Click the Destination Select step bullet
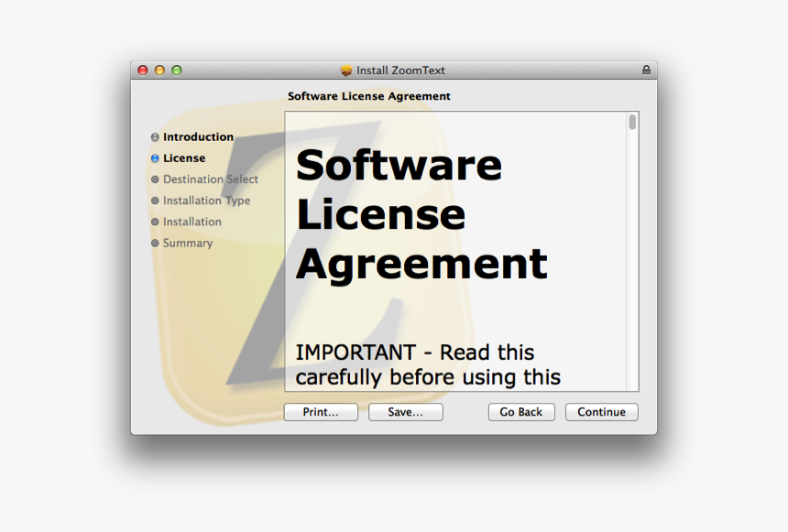 pyautogui.click(x=155, y=179)
